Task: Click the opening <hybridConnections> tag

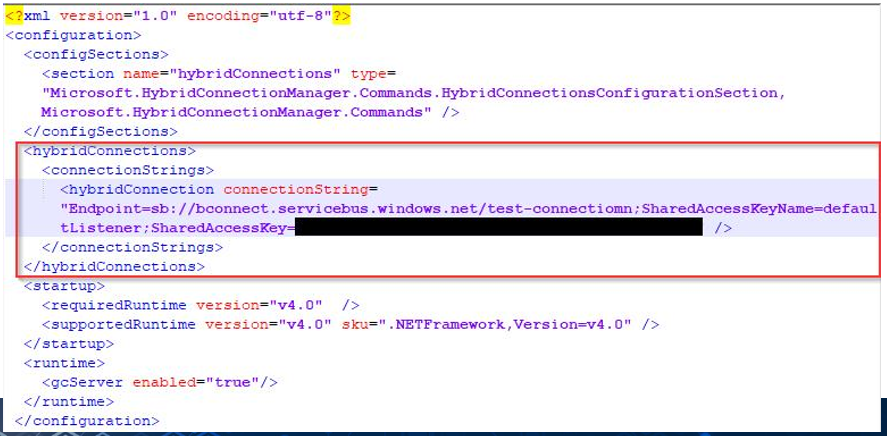Action: point(109,151)
